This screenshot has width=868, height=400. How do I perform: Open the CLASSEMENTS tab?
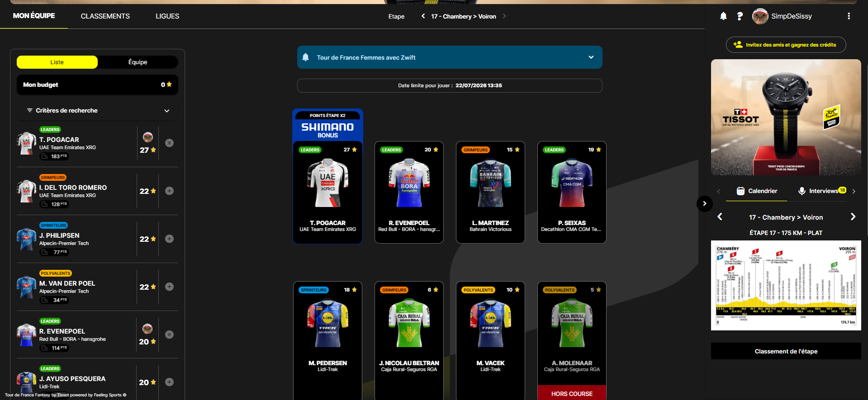[x=105, y=16]
